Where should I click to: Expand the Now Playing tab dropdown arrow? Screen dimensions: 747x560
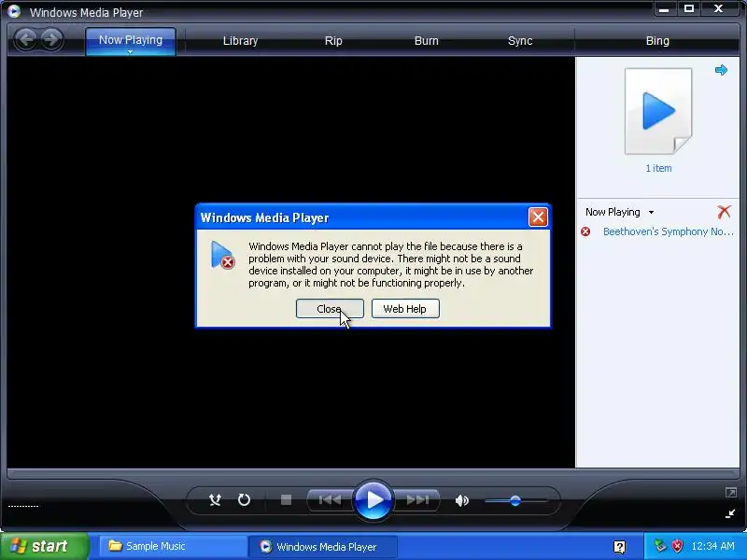tap(130, 52)
